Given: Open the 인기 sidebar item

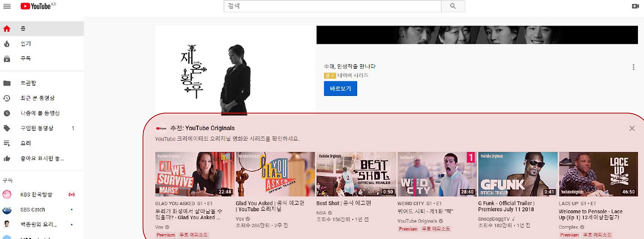Looking at the screenshot, I should click(x=42, y=44).
